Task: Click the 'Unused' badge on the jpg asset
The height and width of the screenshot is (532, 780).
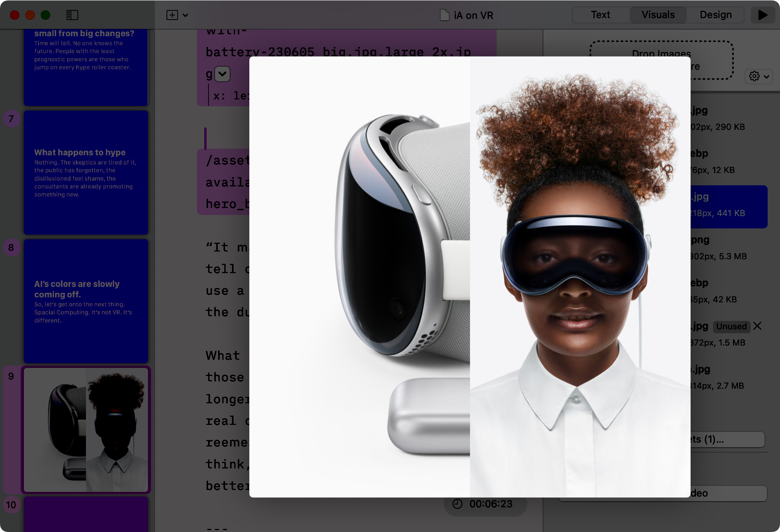Action: pyautogui.click(x=731, y=326)
